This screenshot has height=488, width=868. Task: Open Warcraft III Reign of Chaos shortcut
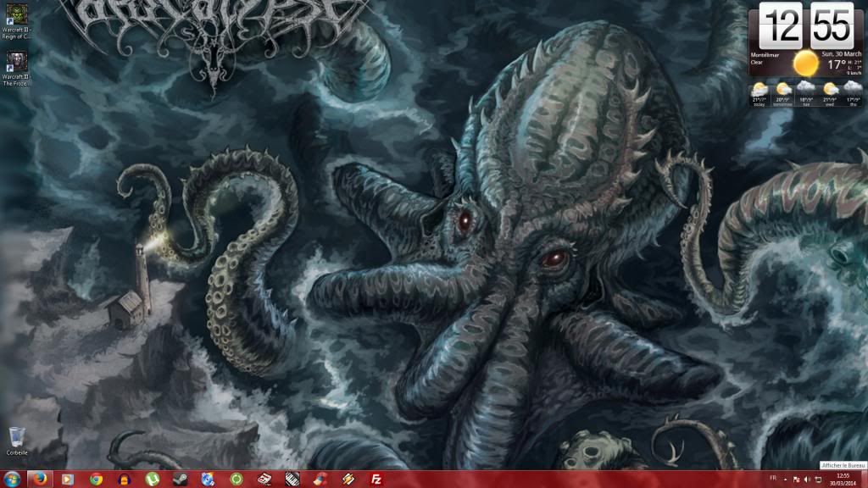[17, 21]
